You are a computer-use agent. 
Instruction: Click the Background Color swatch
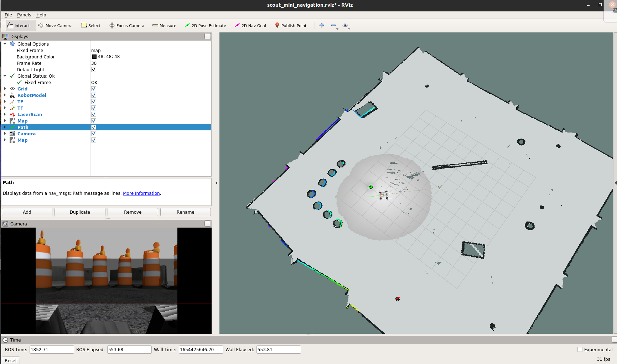(x=94, y=57)
